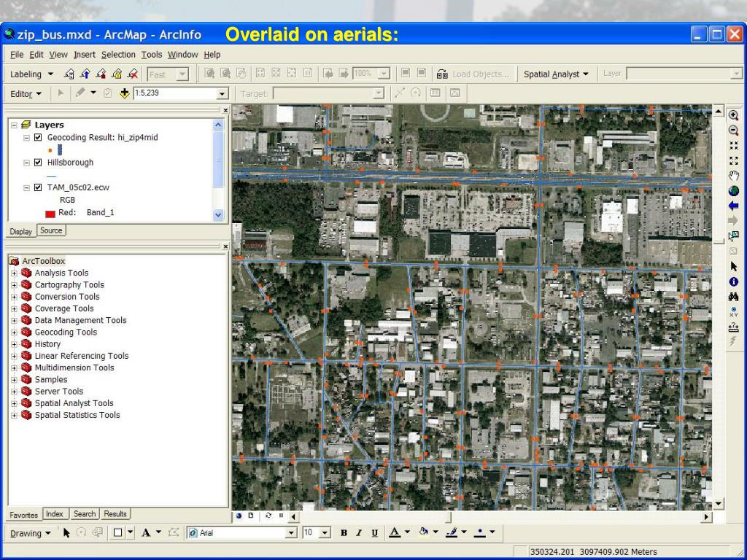747x560 pixels.
Task: Switch to the Index tab
Action: click(x=54, y=514)
